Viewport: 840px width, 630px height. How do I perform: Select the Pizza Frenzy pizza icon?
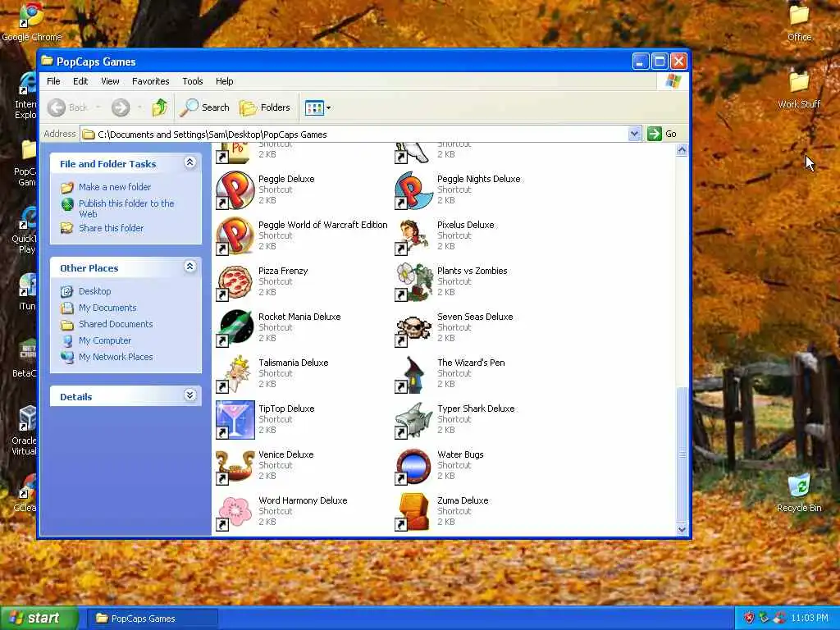[235, 282]
